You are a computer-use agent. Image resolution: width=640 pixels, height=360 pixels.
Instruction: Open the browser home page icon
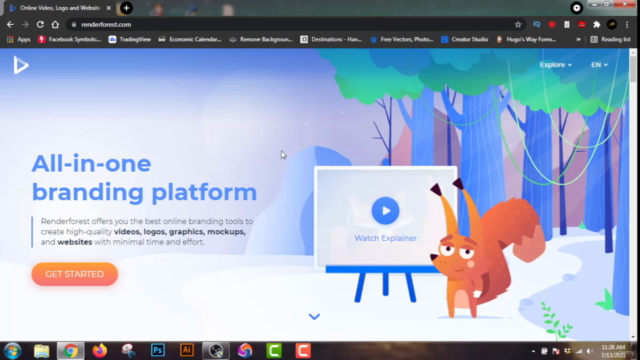[x=55, y=24]
